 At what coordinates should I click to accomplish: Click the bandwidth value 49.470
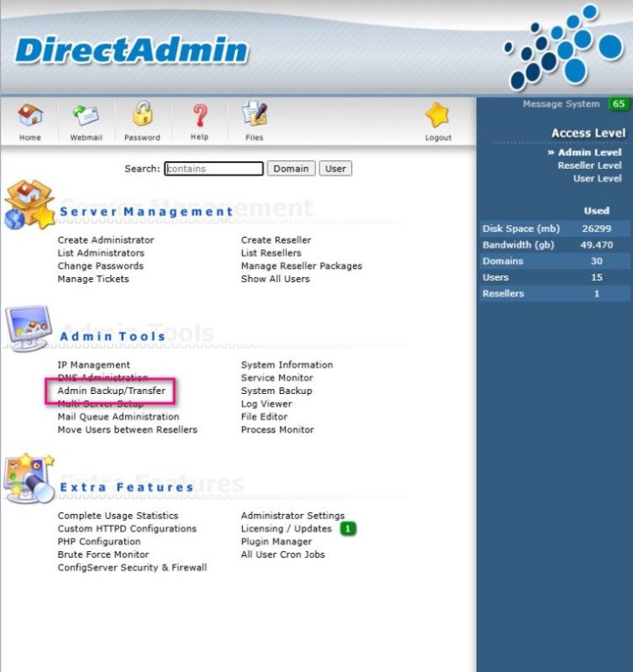(x=597, y=244)
